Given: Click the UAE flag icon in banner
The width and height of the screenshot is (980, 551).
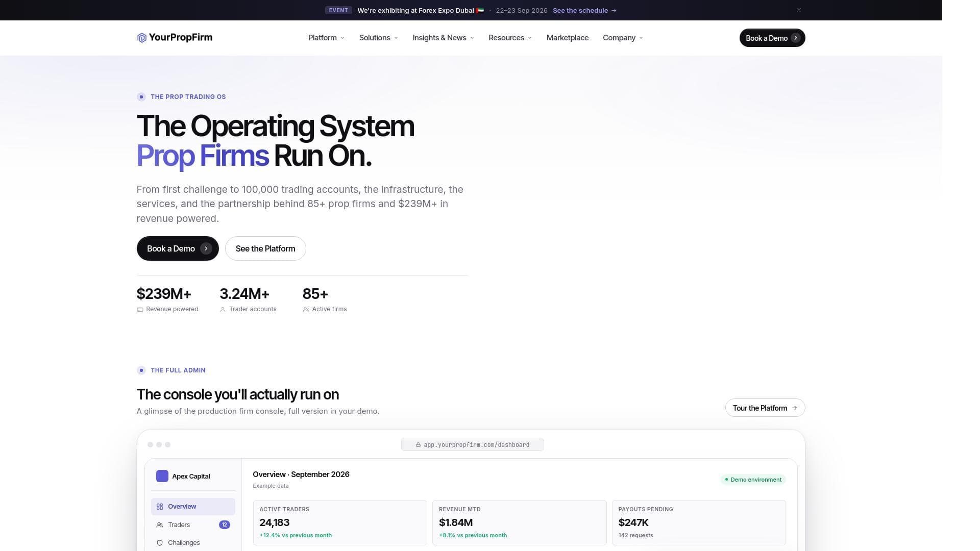Looking at the screenshot, I should [x=480, y=10].
